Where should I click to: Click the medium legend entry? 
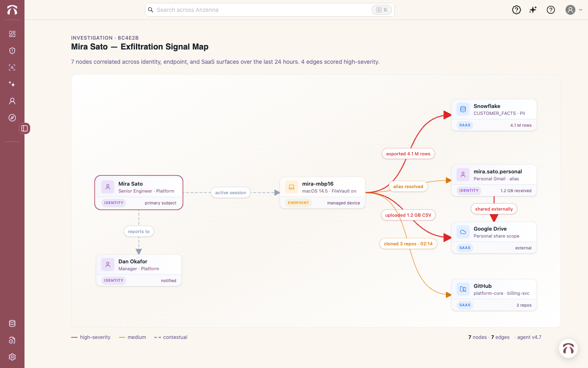point(132,337)
